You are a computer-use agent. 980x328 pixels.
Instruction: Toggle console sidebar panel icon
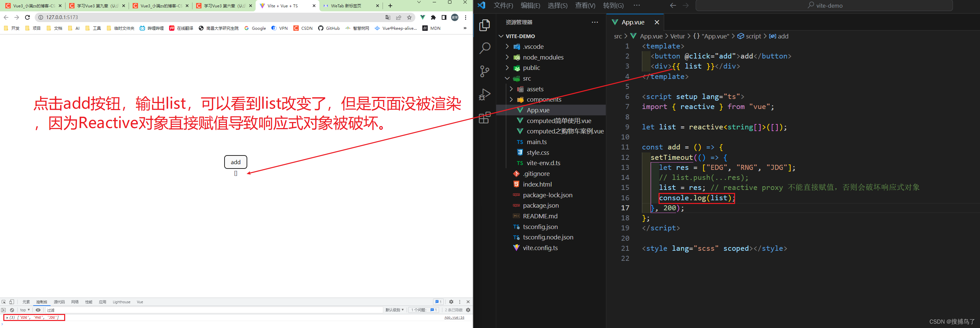(x=4, y=310)
